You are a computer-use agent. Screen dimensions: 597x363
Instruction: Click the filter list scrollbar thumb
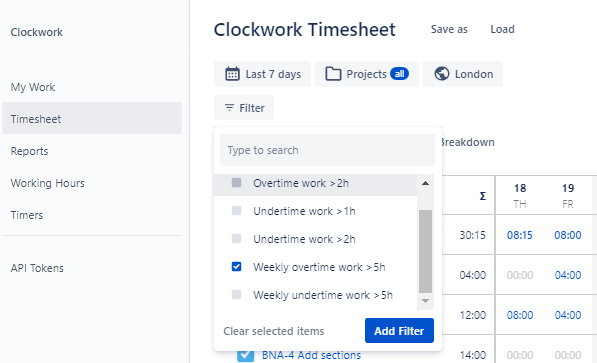click(425, 251)
